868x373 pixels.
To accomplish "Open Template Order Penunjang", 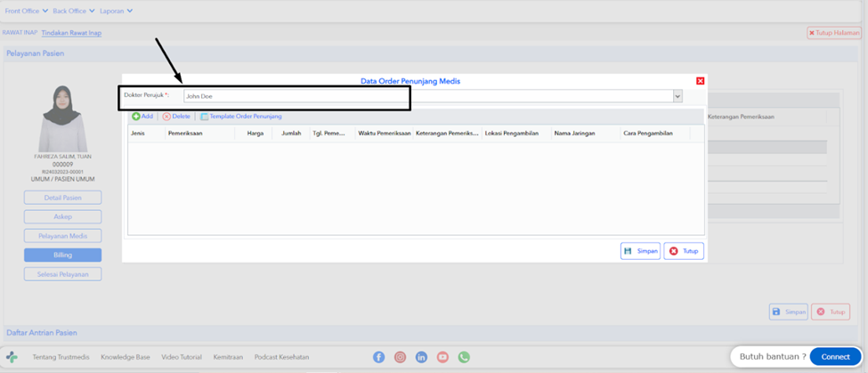I will coord(241,117).
